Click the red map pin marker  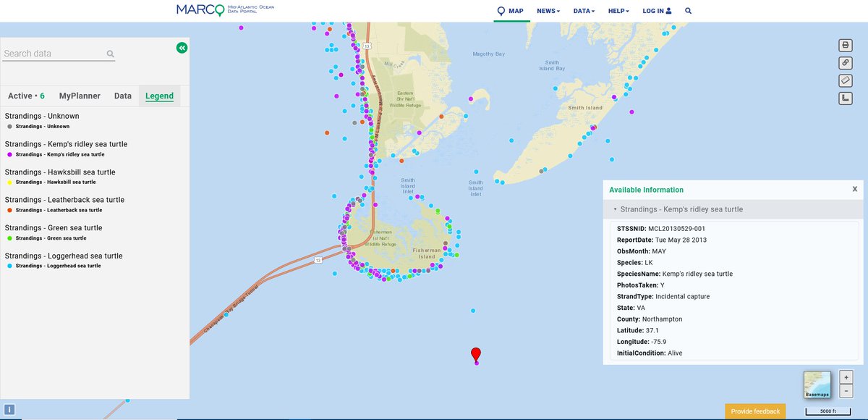(x=476, y=354)
